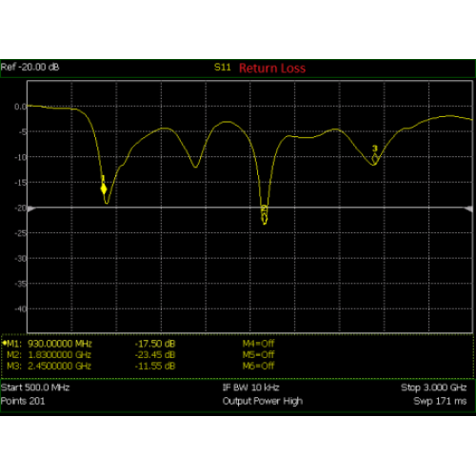Select marker 3 near 2.45 GHz
The height and width of the screenshot is (476, 476).
[x=375, y=158]
